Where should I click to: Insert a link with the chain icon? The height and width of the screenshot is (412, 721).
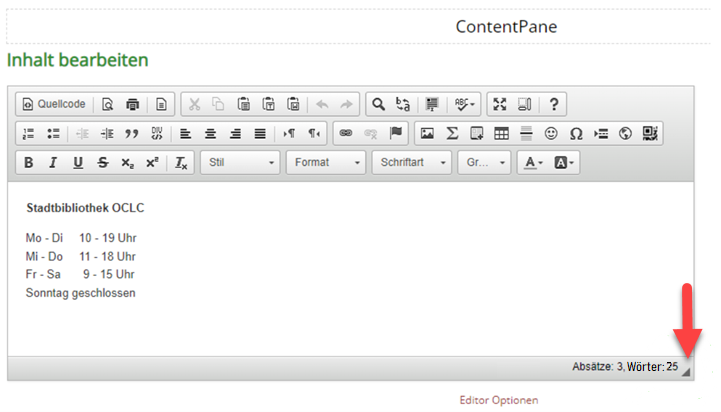click(x=346, y=133)
